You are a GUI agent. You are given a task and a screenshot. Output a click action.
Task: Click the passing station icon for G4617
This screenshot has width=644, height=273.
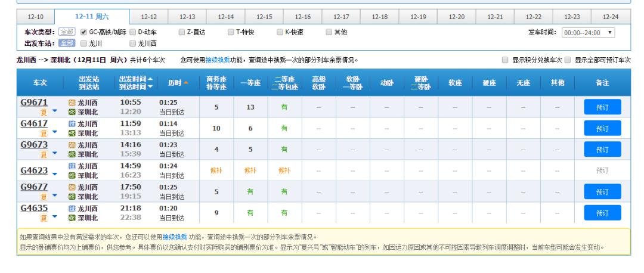(72, 124)
